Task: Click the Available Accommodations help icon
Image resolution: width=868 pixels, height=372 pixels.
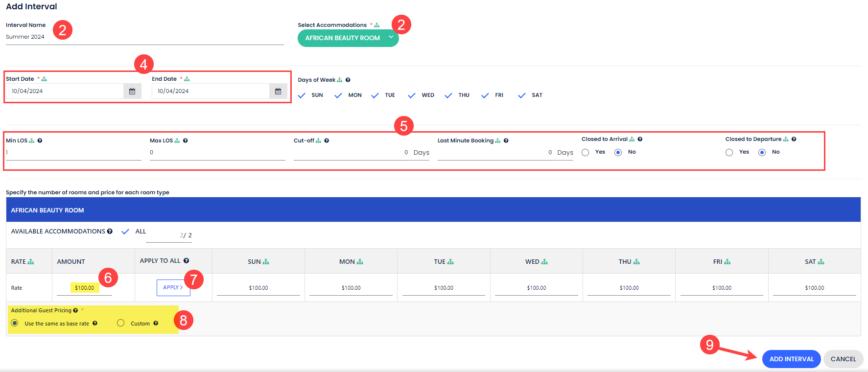Action: point(110,232)
